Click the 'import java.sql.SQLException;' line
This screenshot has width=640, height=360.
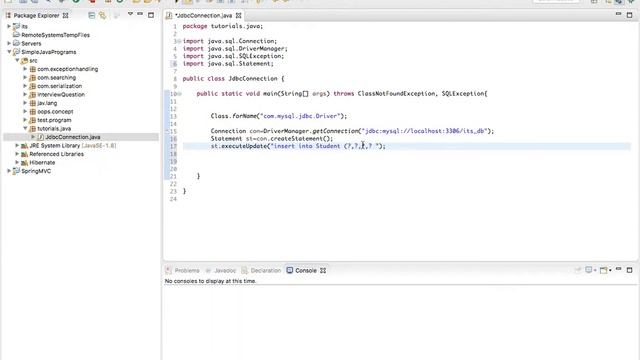[233, 56]
